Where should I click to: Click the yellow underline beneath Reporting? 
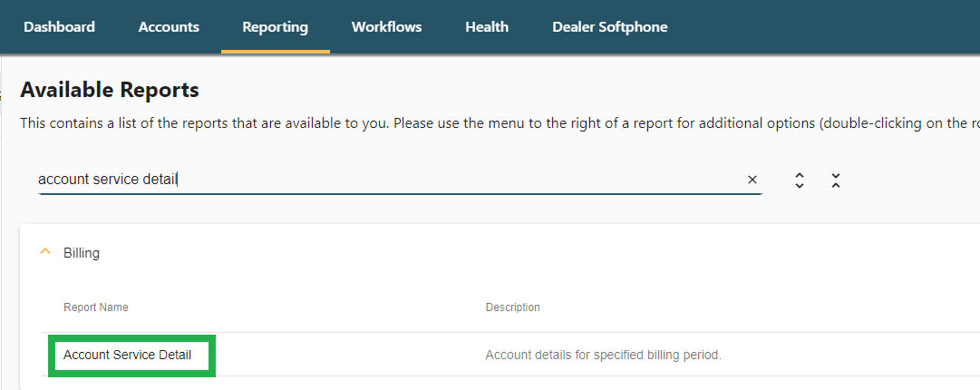pyautogui.click(x=275, y=52)
